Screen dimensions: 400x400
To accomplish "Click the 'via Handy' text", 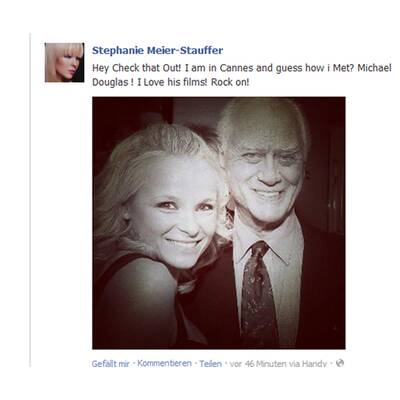I will pos(308,364).
